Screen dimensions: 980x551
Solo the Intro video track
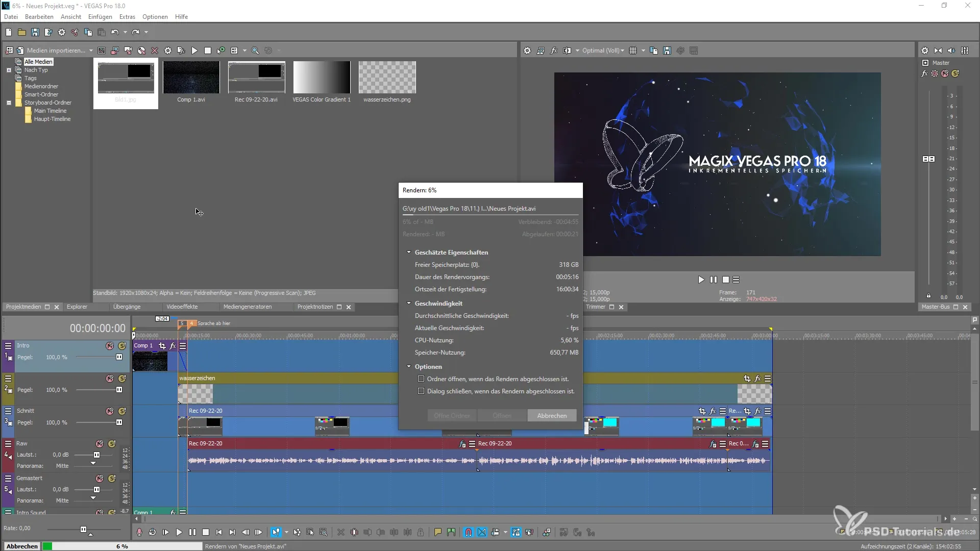pyautogui.click(x=122, y=346)
